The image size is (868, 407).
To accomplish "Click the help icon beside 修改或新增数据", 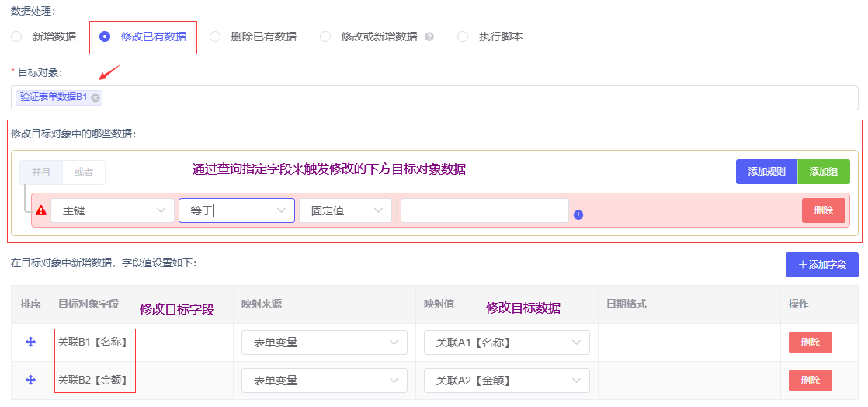I will [429, 37].
